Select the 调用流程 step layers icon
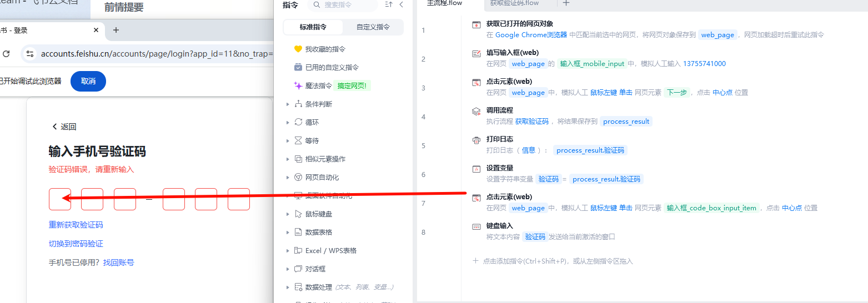The height and width of the screenshot is (303, 868). pos(476,111)
